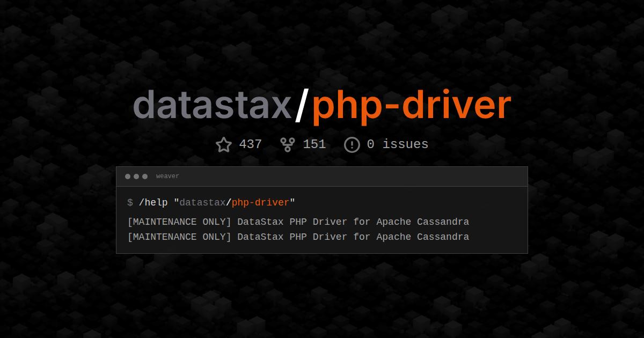Click the first '[MAINTENANCE ONLY]' description line
644x338 pixels.
click(298, 222)
